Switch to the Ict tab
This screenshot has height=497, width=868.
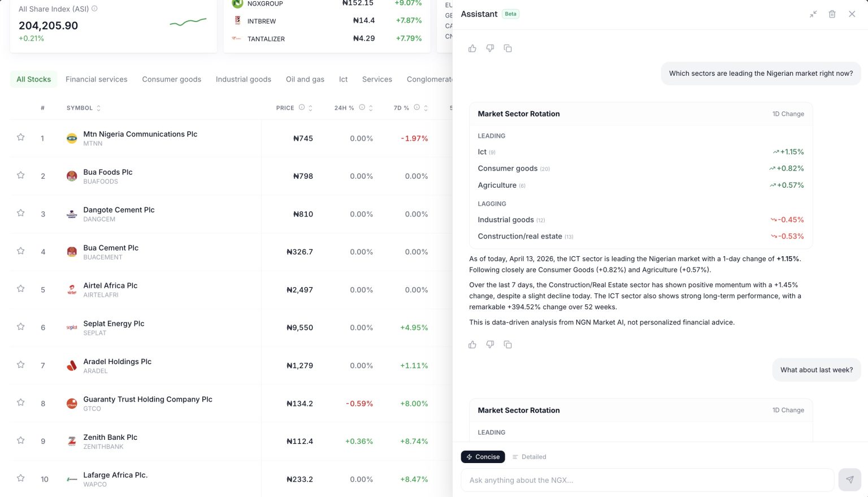pyautogui.click(x=344, y=79)
